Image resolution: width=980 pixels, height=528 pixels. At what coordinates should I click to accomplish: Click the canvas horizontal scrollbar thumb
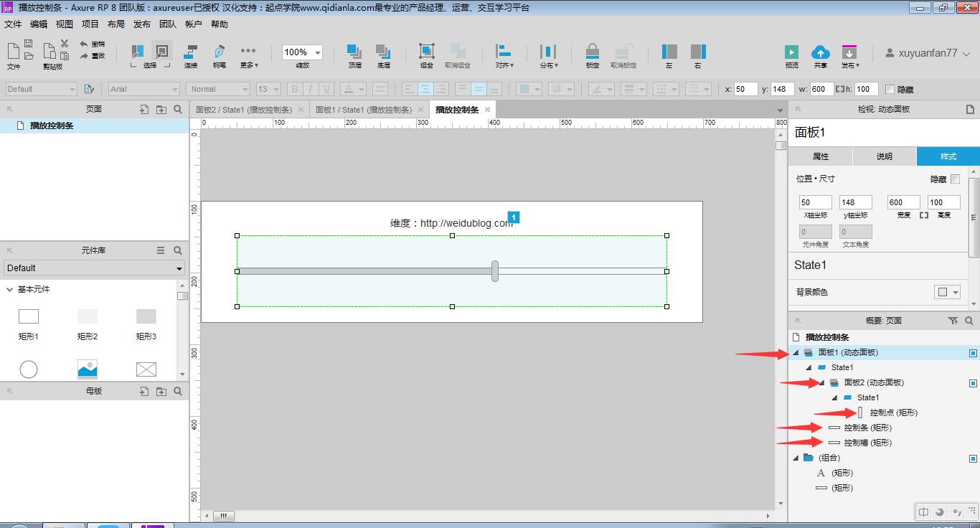(x=224, y=516)
